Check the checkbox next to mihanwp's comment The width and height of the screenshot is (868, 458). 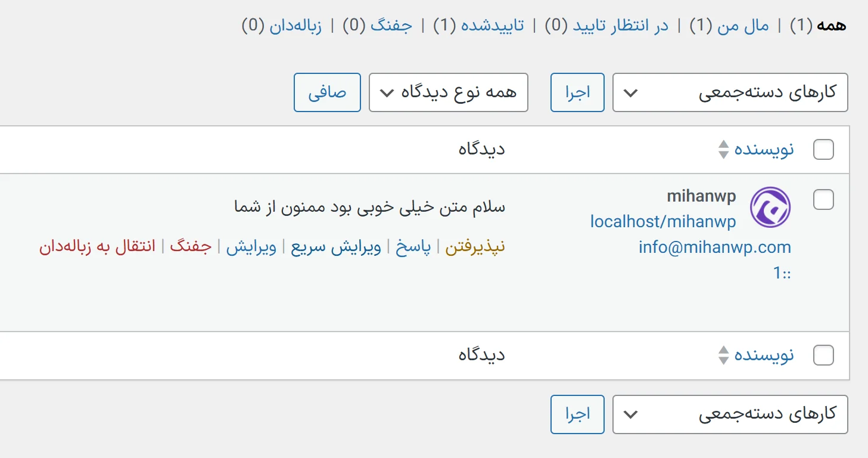coord(823,200)
